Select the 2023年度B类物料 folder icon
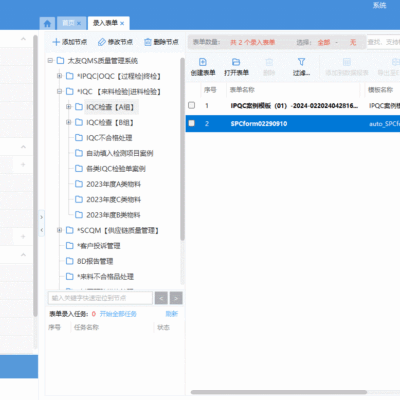The image size is (400, 400). pyautogui.click(x=79, y=215)
